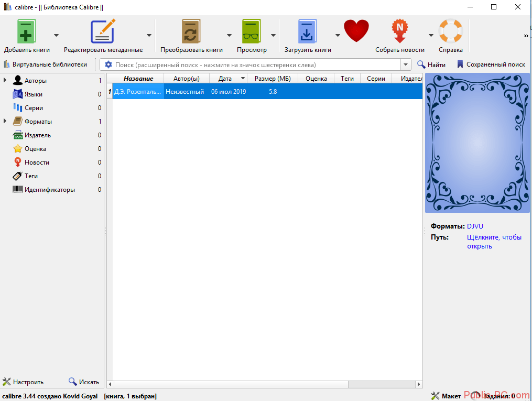Image resolution: width=532 pixels, height=401 pixels.
Task: Open the Add books dropdown arrow
Action: coord(56,35)
